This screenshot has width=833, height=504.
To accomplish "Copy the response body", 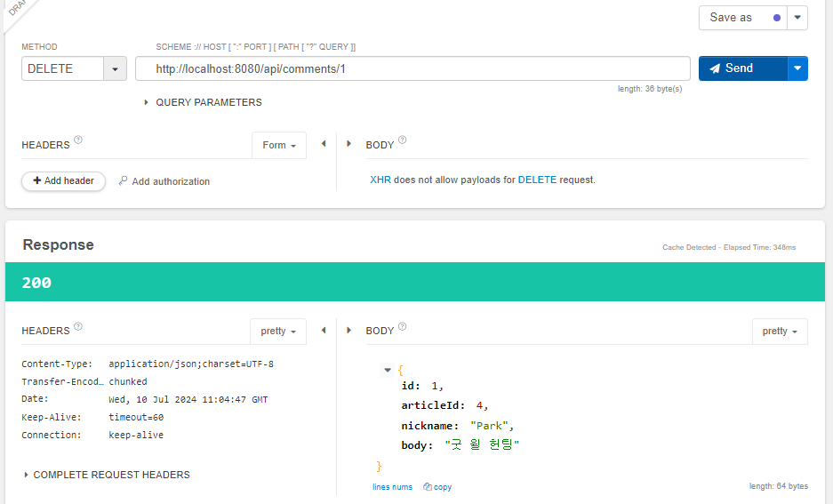I will click(437, 487).
